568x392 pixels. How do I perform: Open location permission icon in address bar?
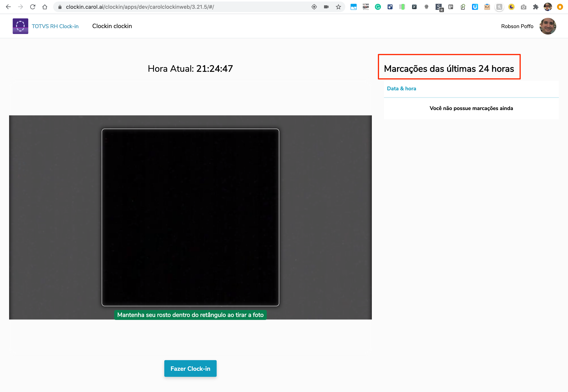pos(314,7)
